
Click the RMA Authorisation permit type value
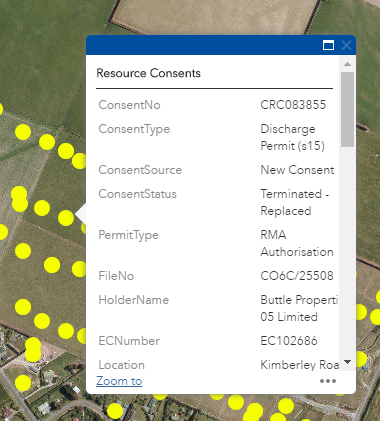pos(297,243)
